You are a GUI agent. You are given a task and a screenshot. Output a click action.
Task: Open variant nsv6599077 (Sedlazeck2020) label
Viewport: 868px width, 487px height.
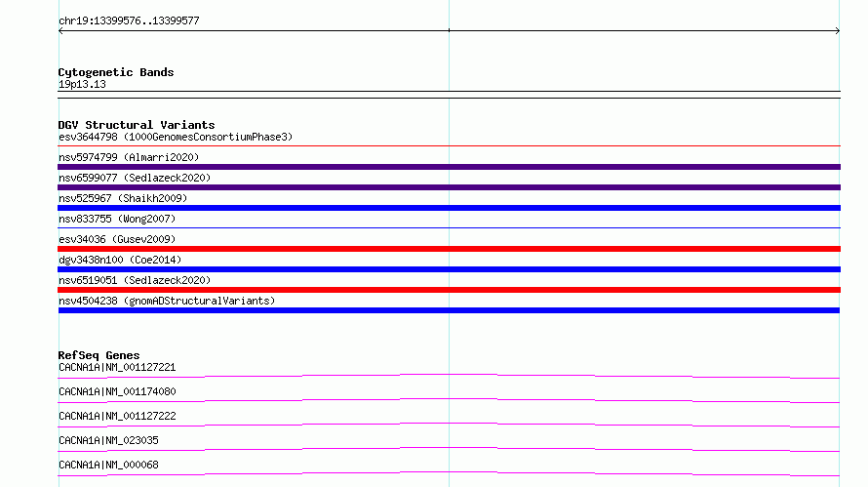(x=135, y=178)
